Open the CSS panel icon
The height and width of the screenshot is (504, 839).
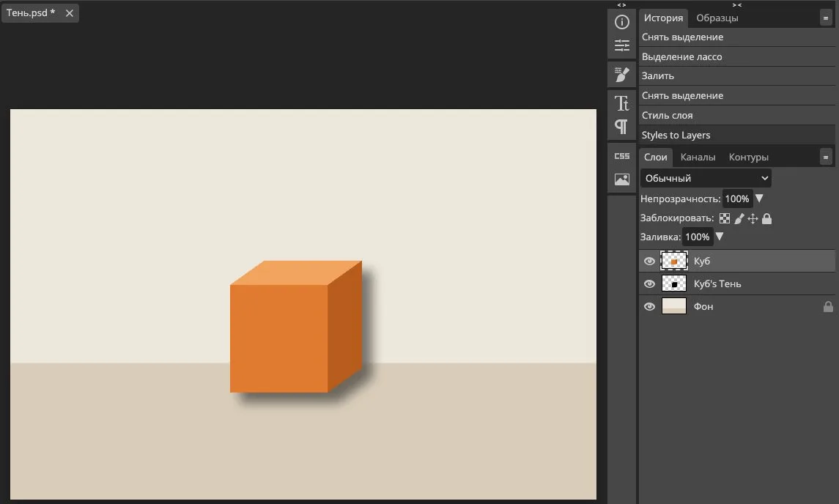click(622, 156)
